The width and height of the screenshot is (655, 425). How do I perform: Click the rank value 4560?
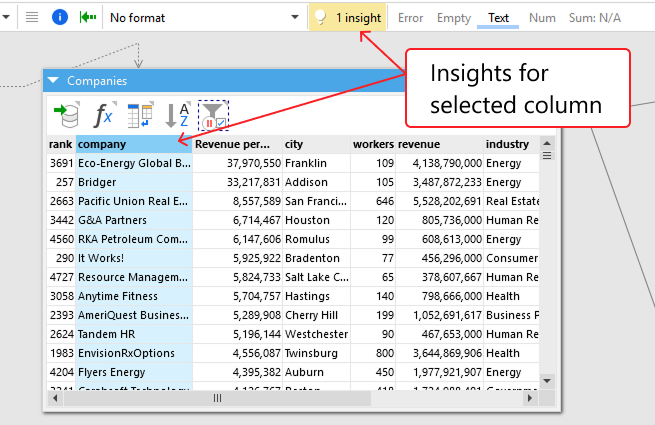pos(61,239)
